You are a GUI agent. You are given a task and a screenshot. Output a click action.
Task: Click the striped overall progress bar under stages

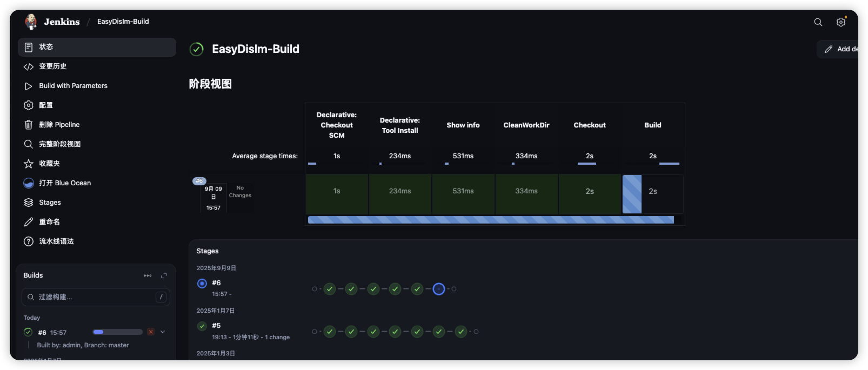point(491,220)
